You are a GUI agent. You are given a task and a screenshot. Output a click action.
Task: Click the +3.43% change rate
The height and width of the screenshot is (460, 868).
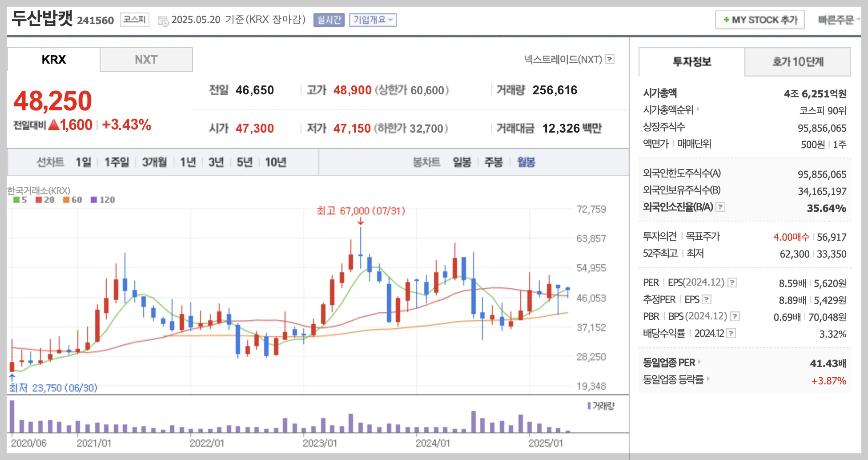pos(127,125)
